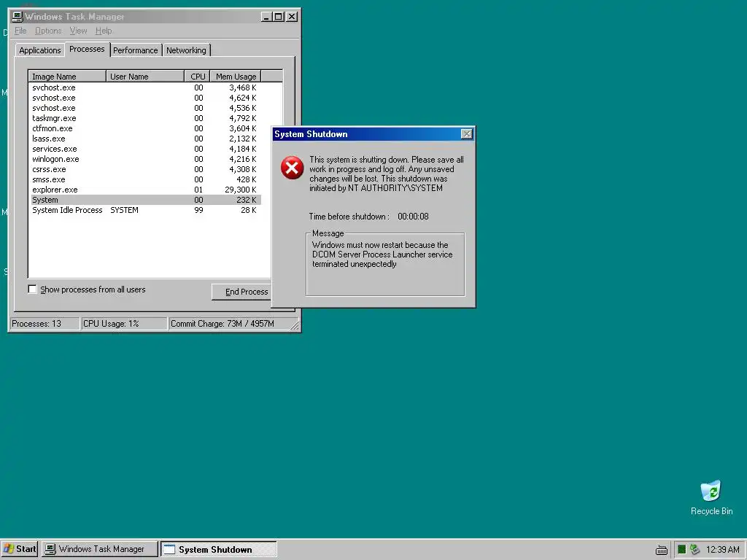Select svchost.exe row using 4,624 K
747x560 pixels.
point(146,98)
